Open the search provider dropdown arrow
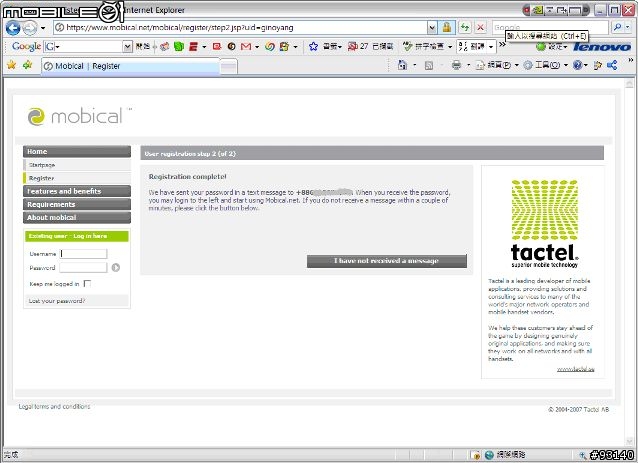 (x=628, y=27)
